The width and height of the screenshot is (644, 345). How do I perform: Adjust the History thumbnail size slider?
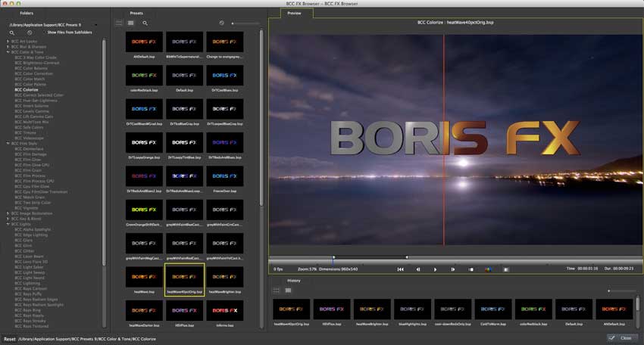point(622,291)
